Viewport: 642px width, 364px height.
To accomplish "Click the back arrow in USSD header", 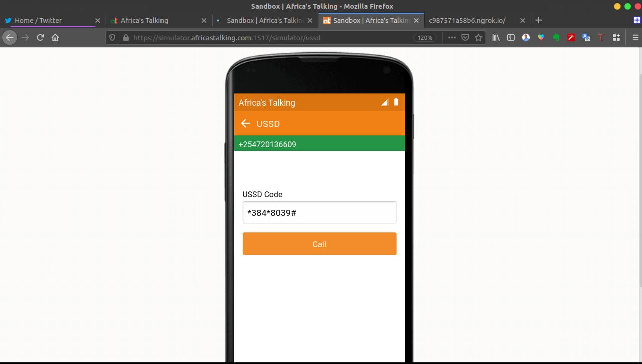I will [245, 124].
